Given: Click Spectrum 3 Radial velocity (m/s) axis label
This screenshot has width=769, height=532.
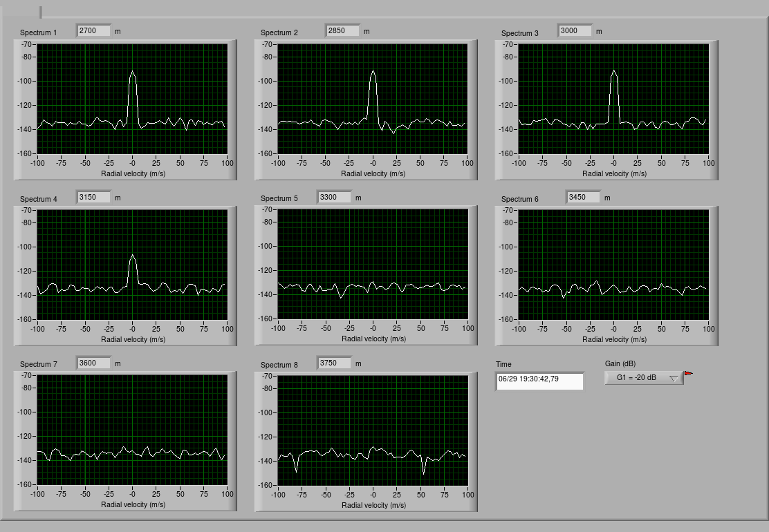Looking at the screenshot, I should (x=615, y=174).
